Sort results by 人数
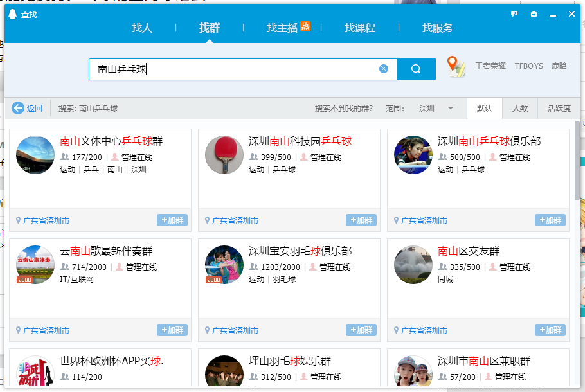585x392 pixels. point(520,108)
